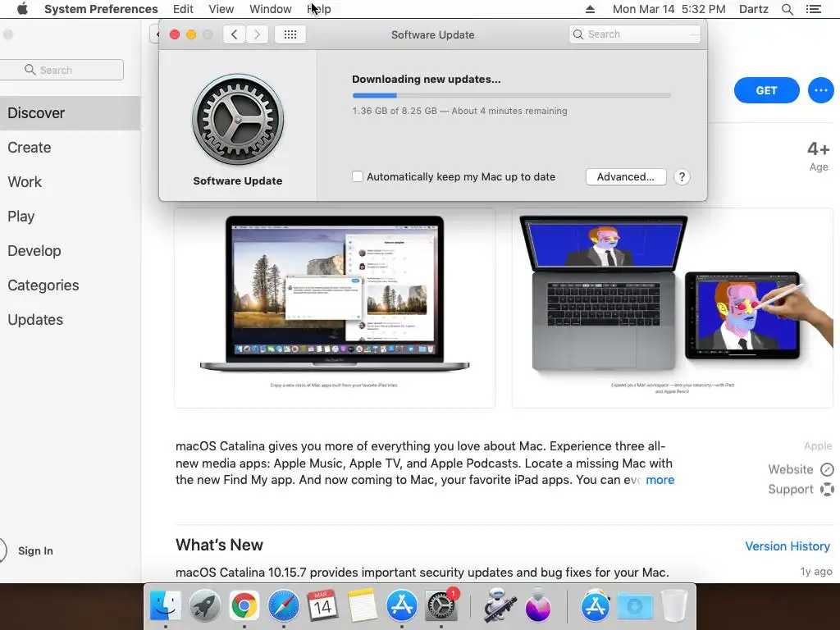Open the Applications folder stack in the Dock

pyautogui.click(x=596, y=605)
